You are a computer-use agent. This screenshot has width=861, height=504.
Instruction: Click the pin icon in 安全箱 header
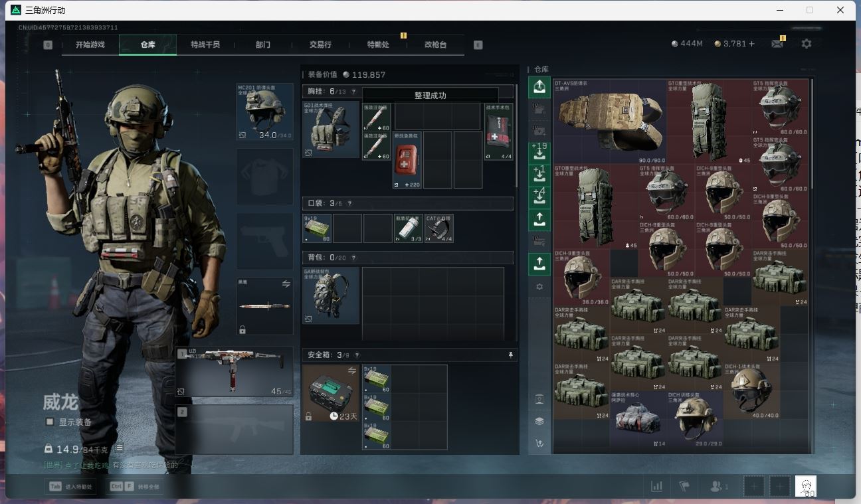tap(510, 355)
